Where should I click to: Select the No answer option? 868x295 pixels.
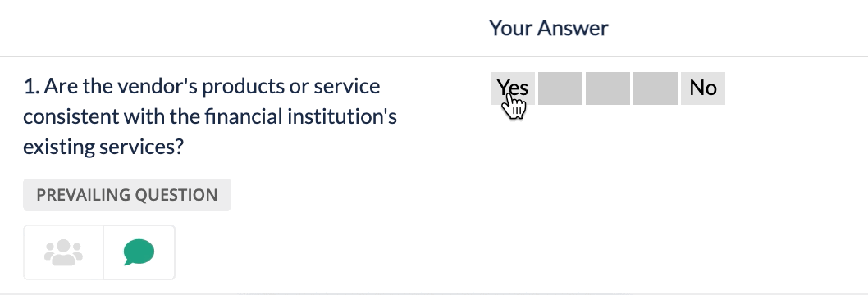point(703,88)
